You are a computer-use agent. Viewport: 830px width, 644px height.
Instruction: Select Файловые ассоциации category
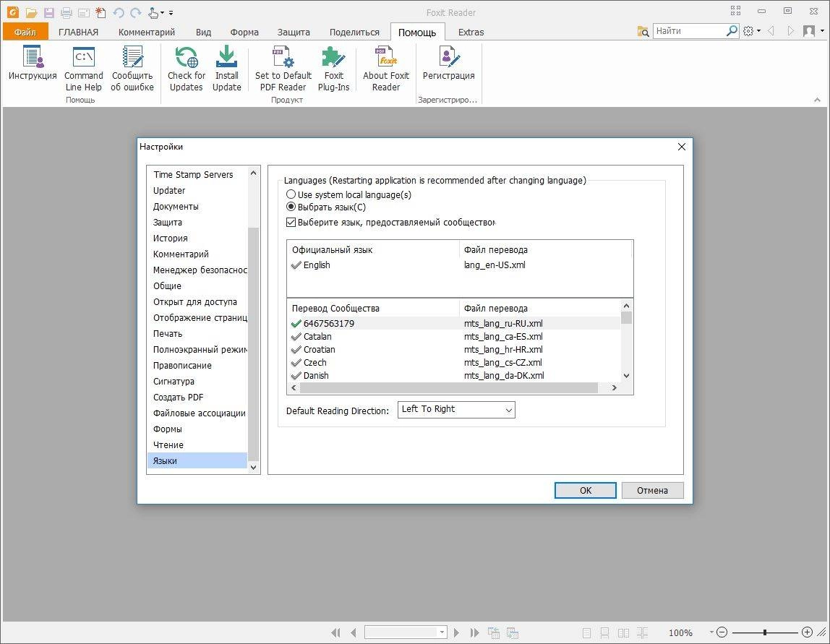[197, 413]
